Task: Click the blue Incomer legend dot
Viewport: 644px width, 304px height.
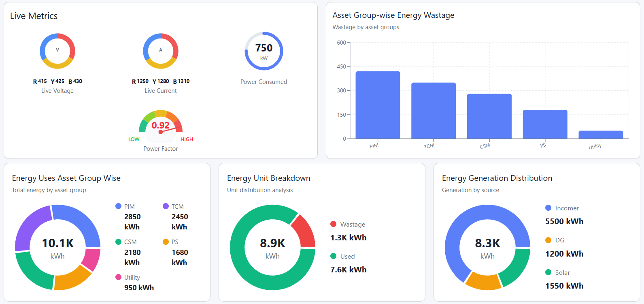Action: point(548,208)
